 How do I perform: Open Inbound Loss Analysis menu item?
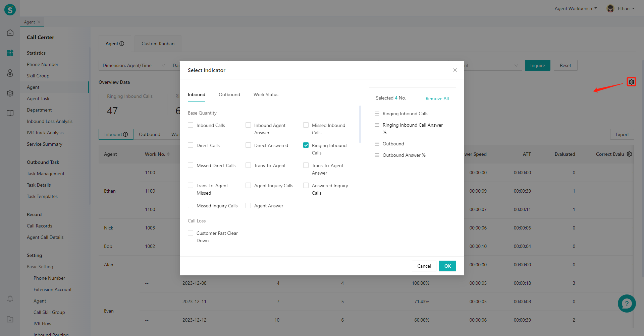[50, 121]
